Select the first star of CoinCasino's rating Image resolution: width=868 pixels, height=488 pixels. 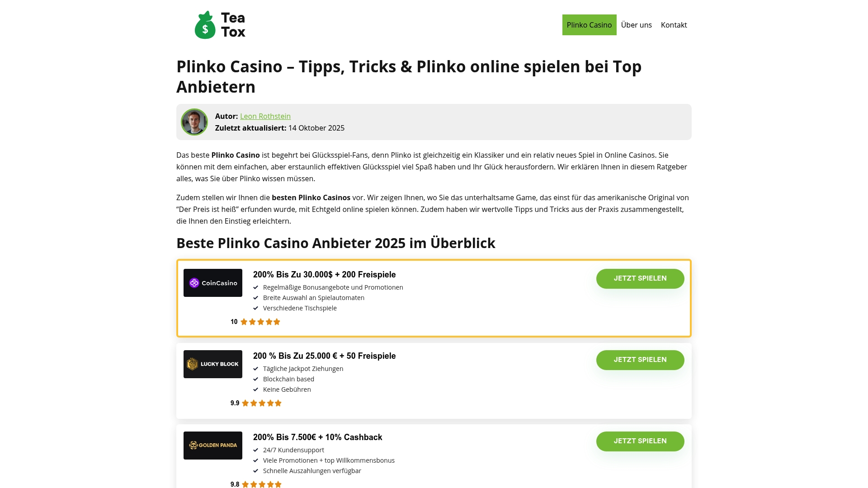click(x=244, y=321)
